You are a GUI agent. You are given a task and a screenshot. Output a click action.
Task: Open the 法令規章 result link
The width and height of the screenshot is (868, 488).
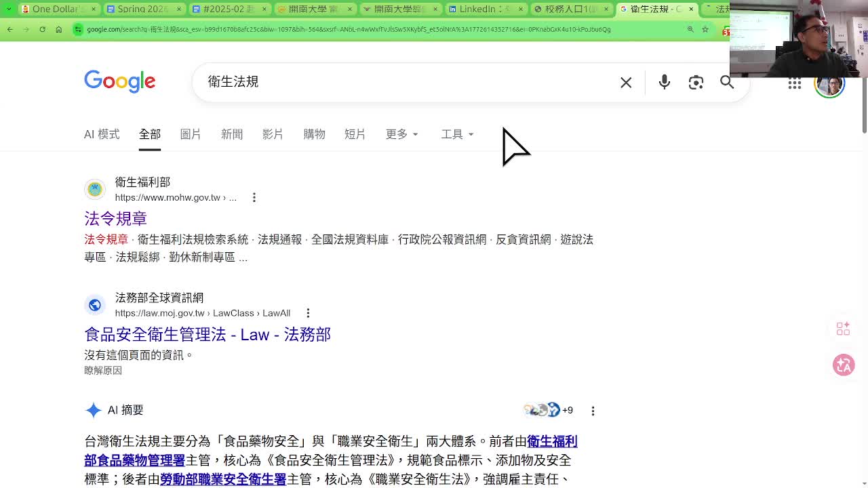pos(115,218)
